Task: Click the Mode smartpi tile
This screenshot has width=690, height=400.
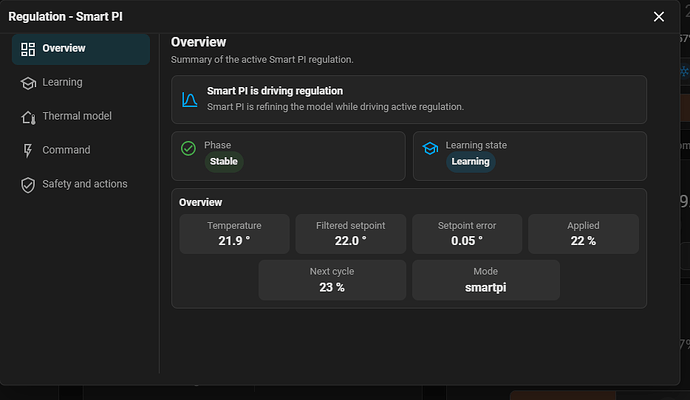Action: pyautogui.click(x=486, y=280)
